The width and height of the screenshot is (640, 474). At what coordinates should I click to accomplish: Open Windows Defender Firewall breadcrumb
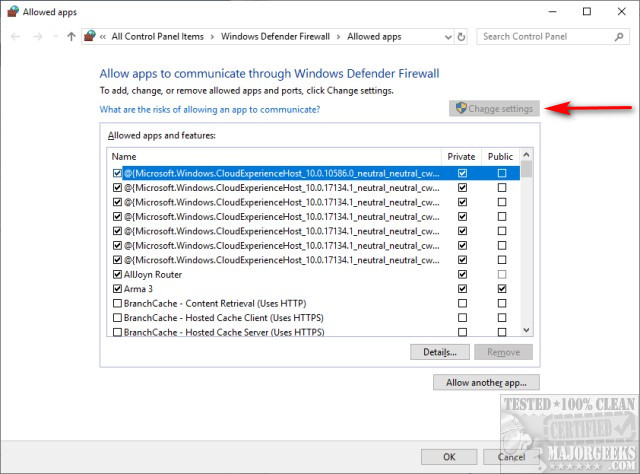point(275,37)
